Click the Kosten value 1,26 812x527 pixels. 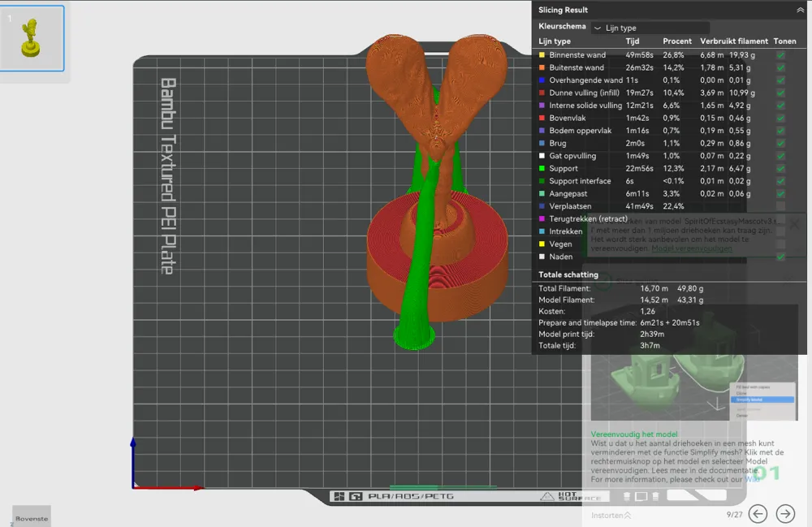pyautogui.click(x=647, y=311)
